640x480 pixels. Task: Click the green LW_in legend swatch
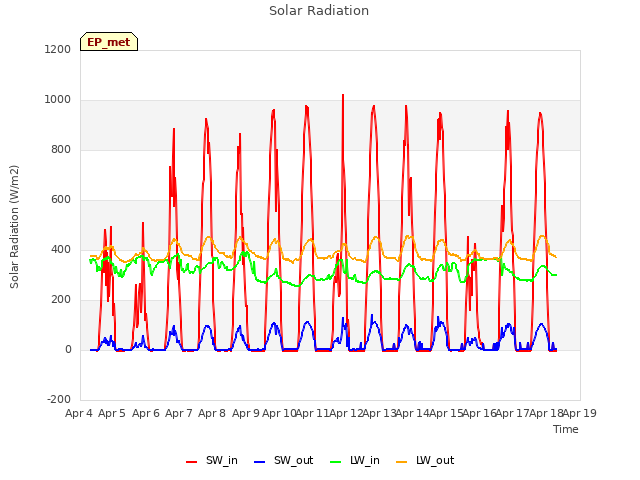point(336,462)
